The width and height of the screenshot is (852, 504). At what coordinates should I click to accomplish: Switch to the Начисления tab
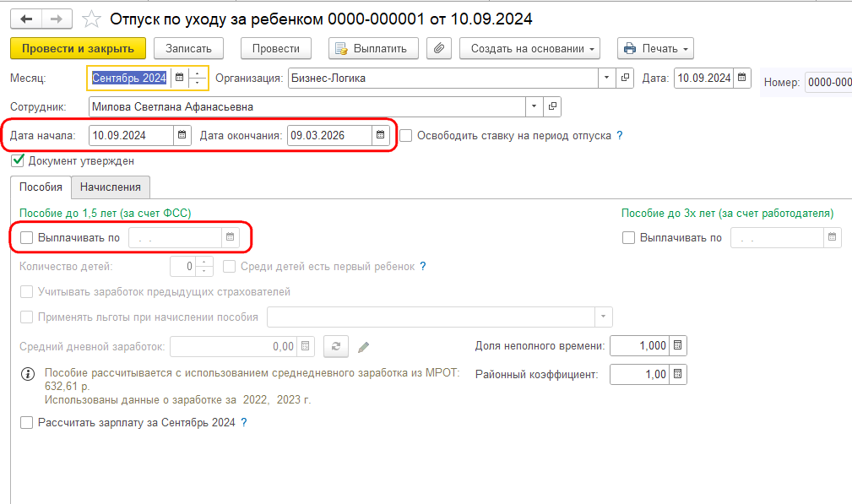click(x=111, y=187)
